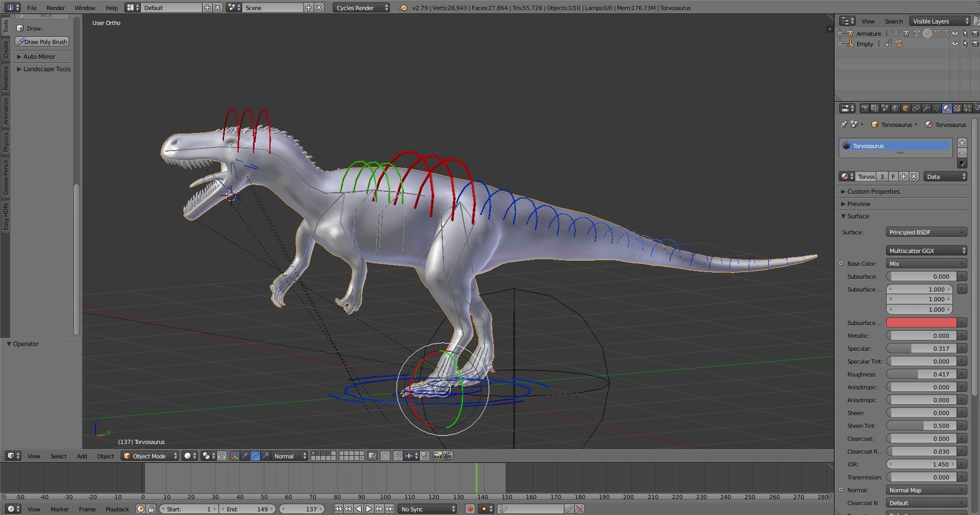Click the translate manipulator arrow icon
980x515 pixels.
pos(245,456)
